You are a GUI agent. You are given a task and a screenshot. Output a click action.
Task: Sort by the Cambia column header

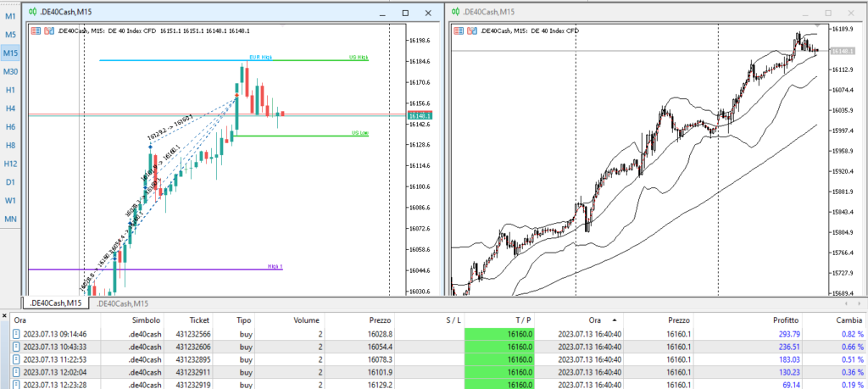[835, 320]
